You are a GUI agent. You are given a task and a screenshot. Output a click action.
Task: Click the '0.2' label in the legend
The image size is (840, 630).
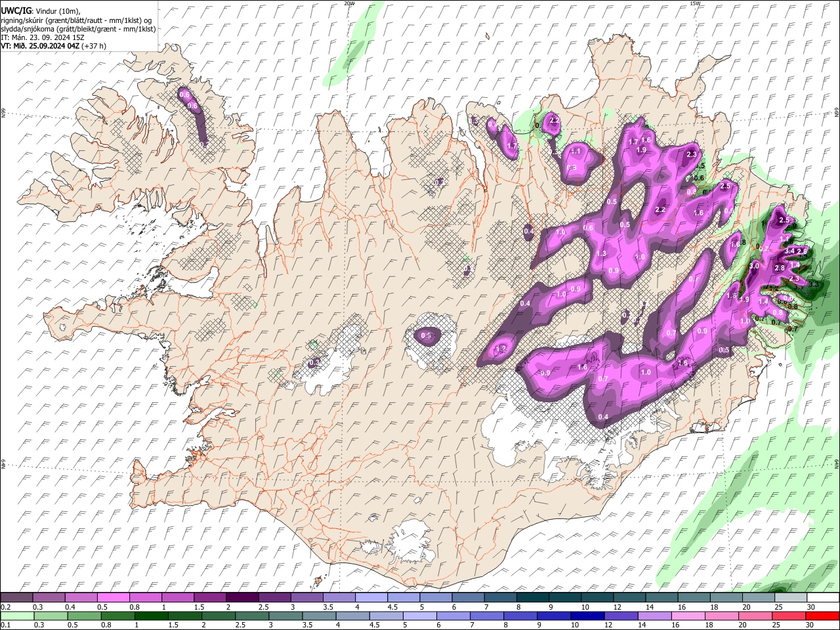6,607
